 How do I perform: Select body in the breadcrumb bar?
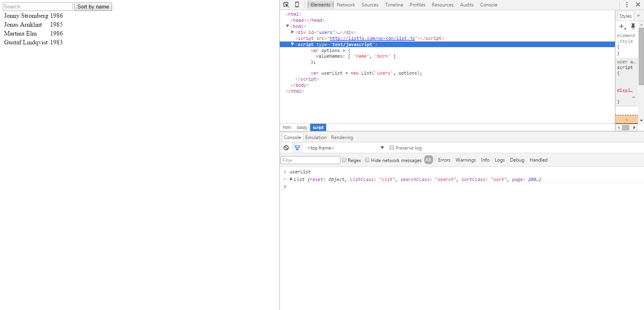[x=302, y=127]
